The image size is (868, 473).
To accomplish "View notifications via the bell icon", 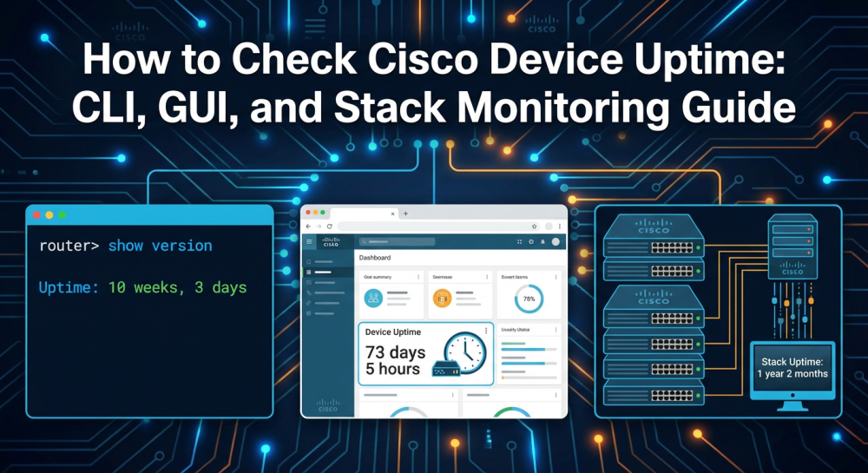I will click(542, 242).
